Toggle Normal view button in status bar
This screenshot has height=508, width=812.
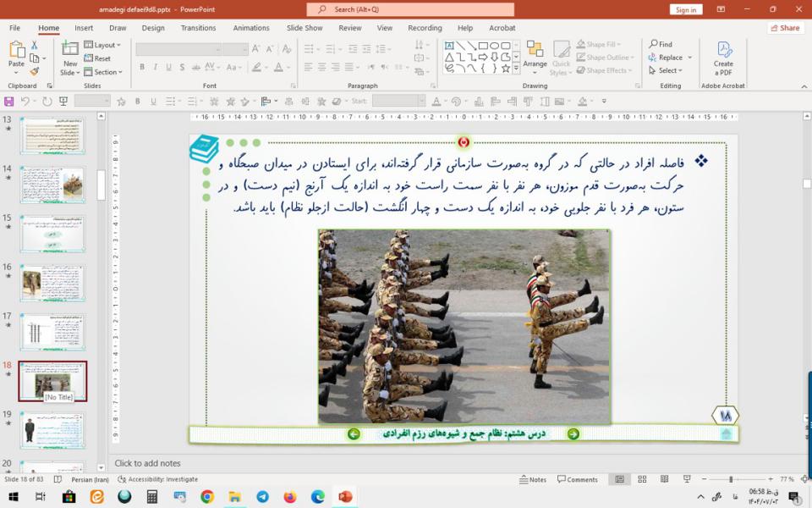click(620, 479)
